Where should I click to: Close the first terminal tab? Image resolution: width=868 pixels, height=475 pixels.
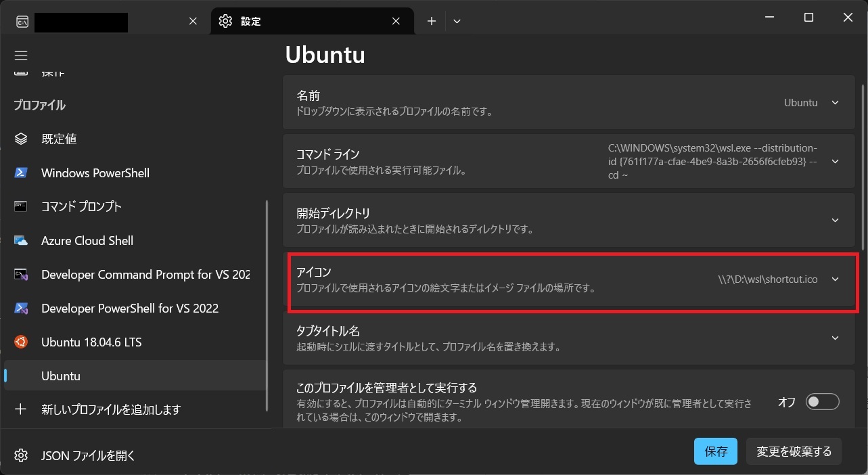[193, 21]
